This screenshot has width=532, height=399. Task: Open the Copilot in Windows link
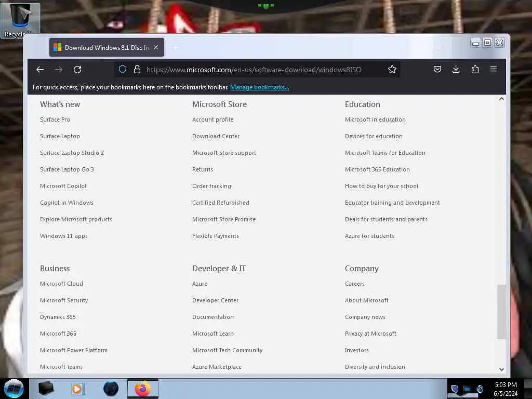pos(67,203)
